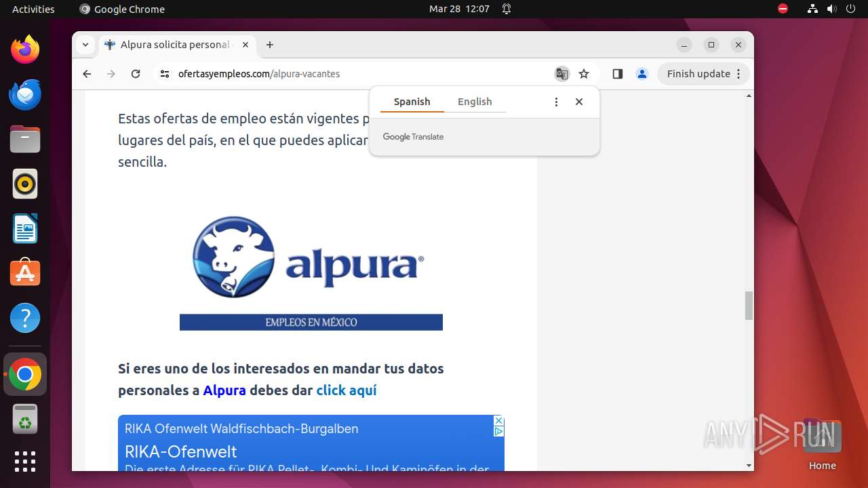The width and height of the screenshot is (868, 488).
Task: Open translate options three-dot menu
Action: pyautogui.click(x=556, y=102)
